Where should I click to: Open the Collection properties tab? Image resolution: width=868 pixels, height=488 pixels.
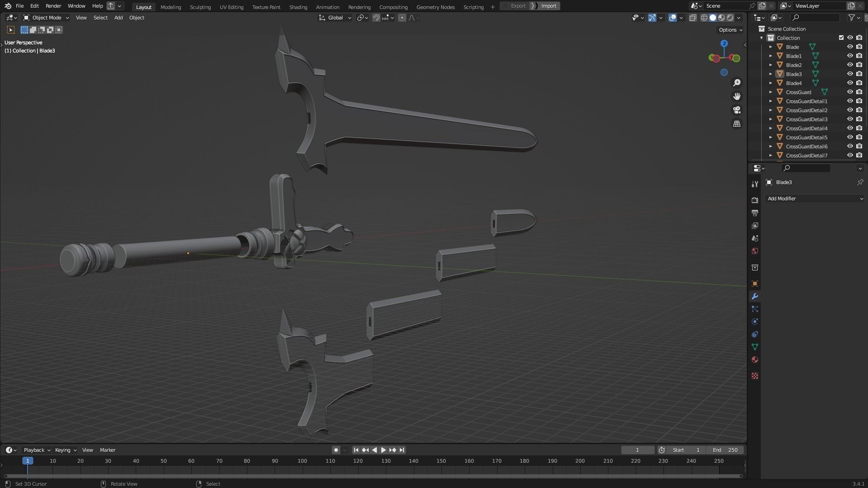click(754, 268)
